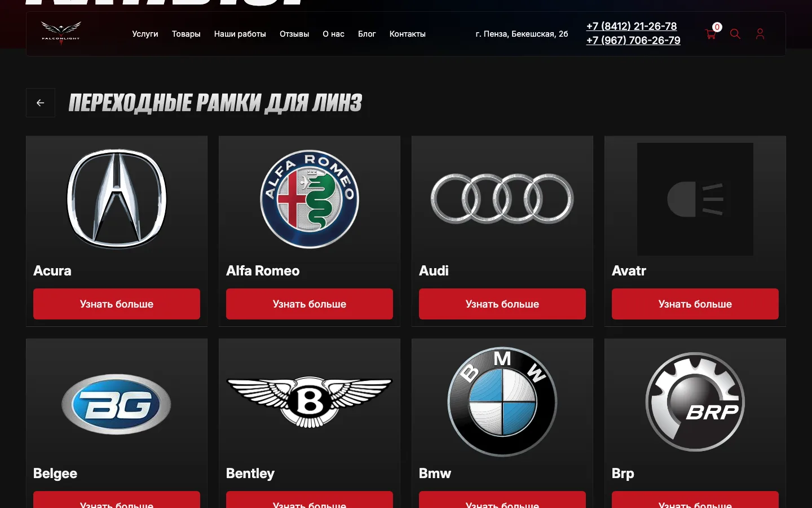The image size is (812, 508).
Task: Open the shopping cart icon
Action: coord(710,34)
